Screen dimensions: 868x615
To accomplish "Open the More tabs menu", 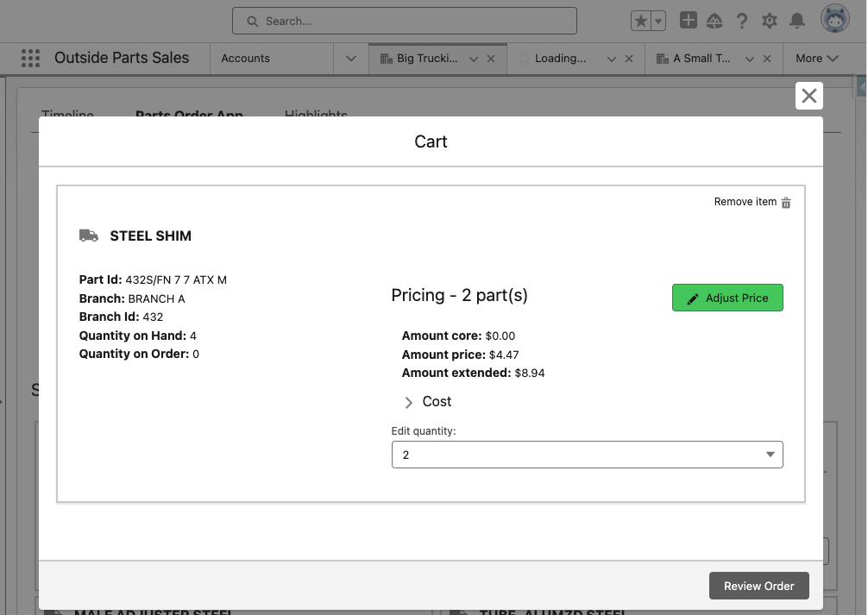I will [816, 58].
